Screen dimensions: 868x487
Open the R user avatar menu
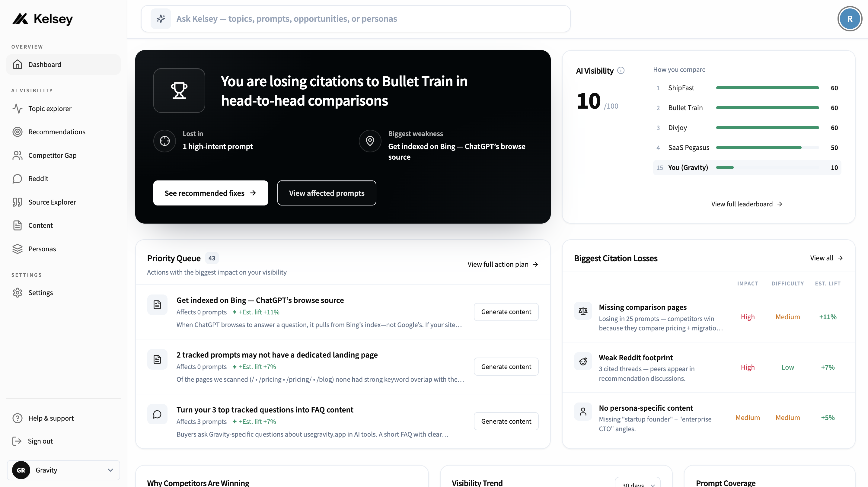pos(850,19)
